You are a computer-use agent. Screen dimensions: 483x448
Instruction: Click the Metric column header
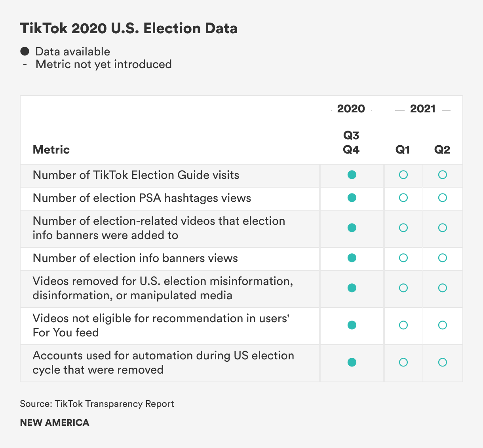[x=51, y=150]
